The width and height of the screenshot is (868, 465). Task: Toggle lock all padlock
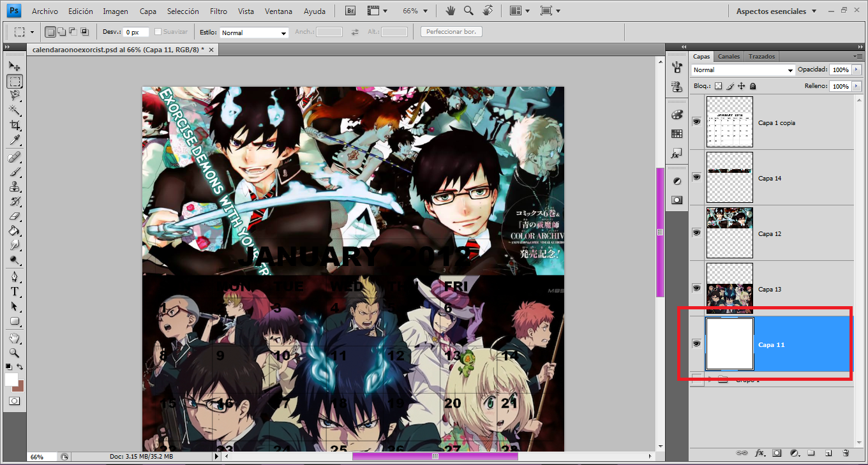click(x=752, y=86)
